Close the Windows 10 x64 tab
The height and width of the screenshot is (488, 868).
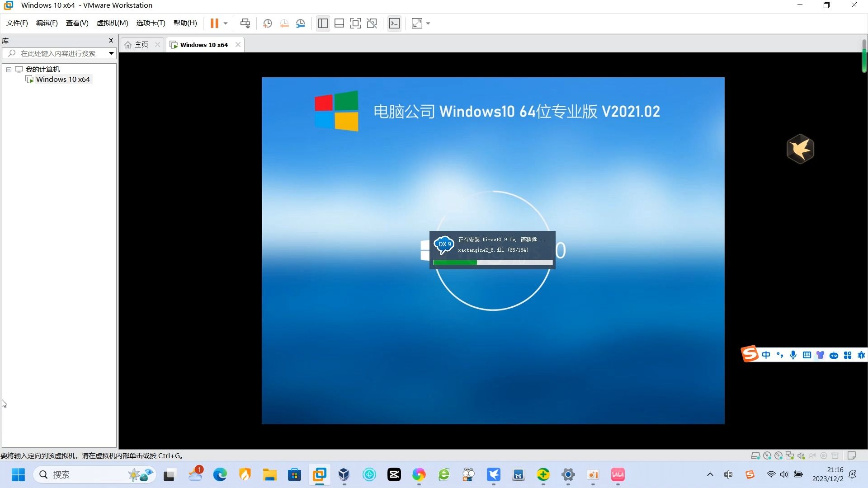(238, 44)
